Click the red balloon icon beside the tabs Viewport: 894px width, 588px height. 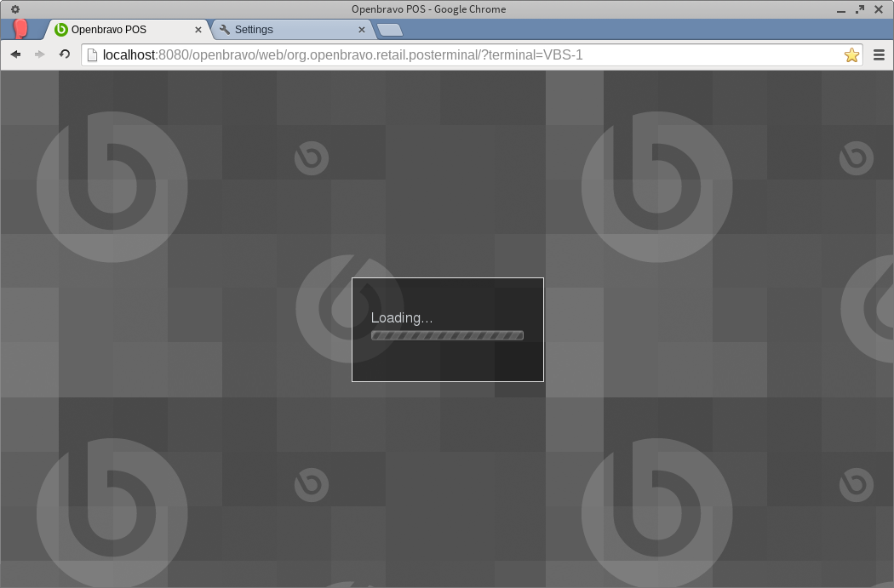[x=20, y=29]
